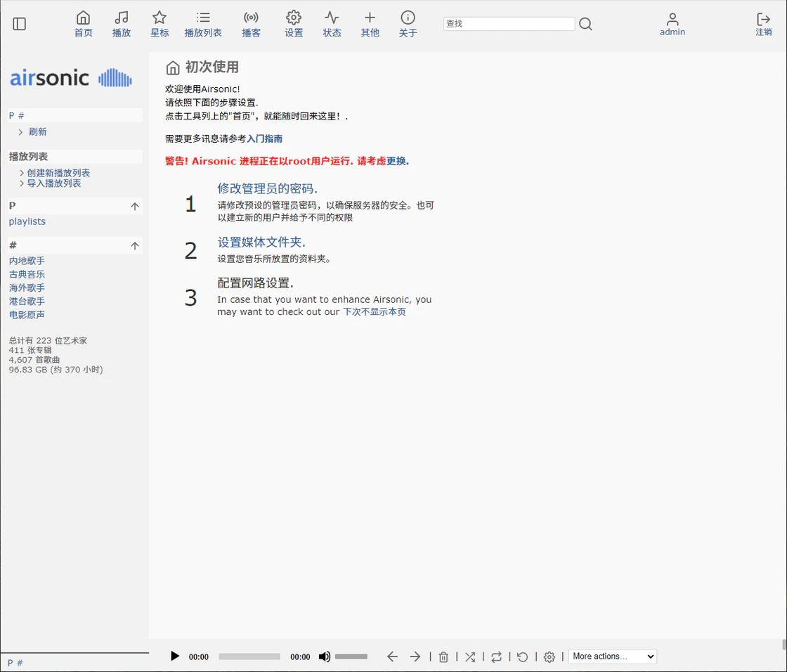Image resolution: width=787 pixels, height=672 pixels.
Task: Open the 入门指南 getting started link
Action: click(x=266, y=138)
